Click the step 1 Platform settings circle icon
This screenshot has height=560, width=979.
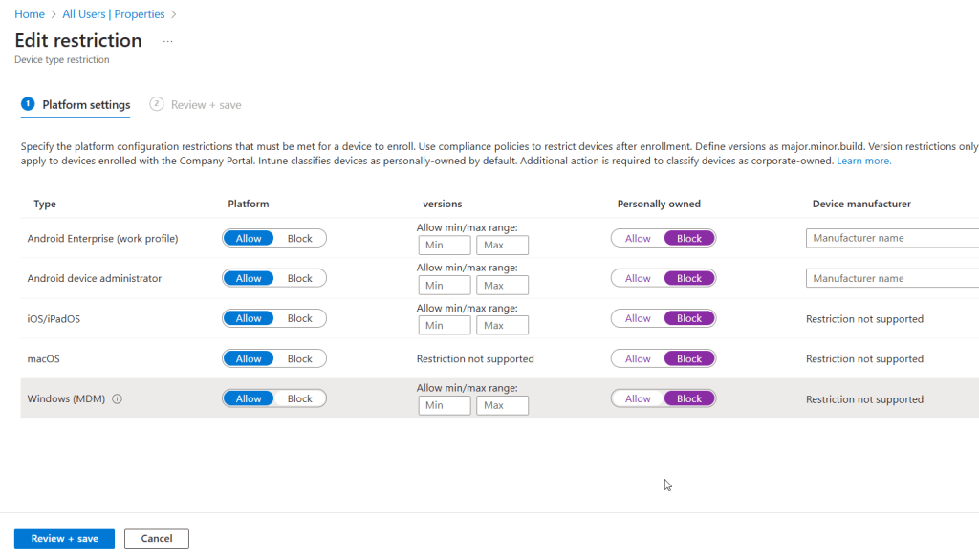[x=28, y=104]
